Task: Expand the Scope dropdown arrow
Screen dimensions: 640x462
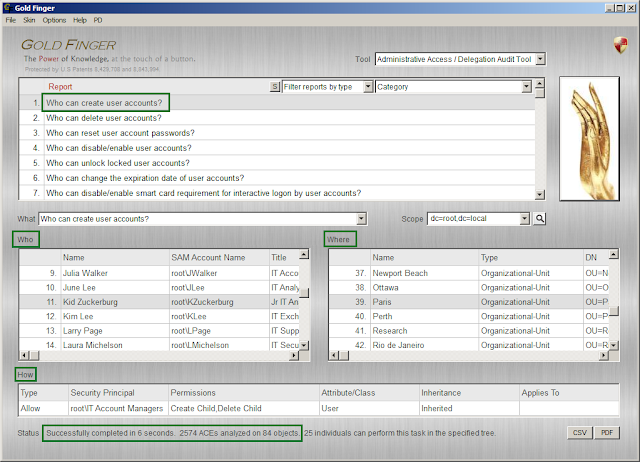Action: 524,219
